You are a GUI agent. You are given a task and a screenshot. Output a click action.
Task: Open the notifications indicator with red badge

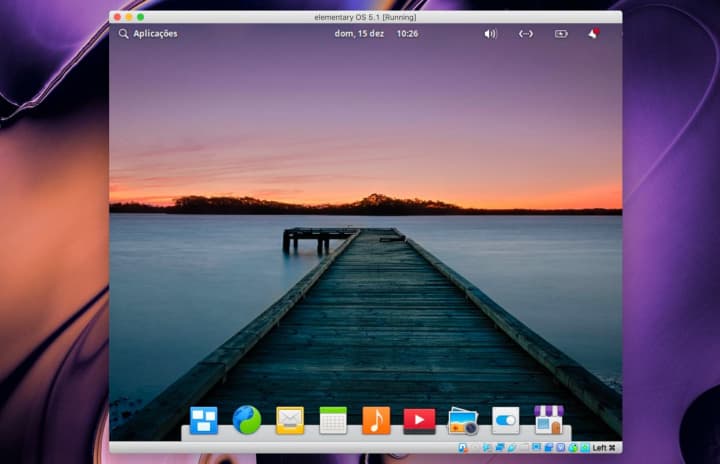point(593,33)
